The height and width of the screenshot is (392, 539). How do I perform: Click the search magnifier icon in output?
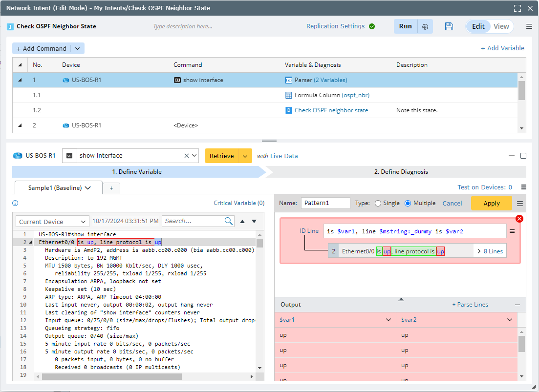(x=228, y=221)
